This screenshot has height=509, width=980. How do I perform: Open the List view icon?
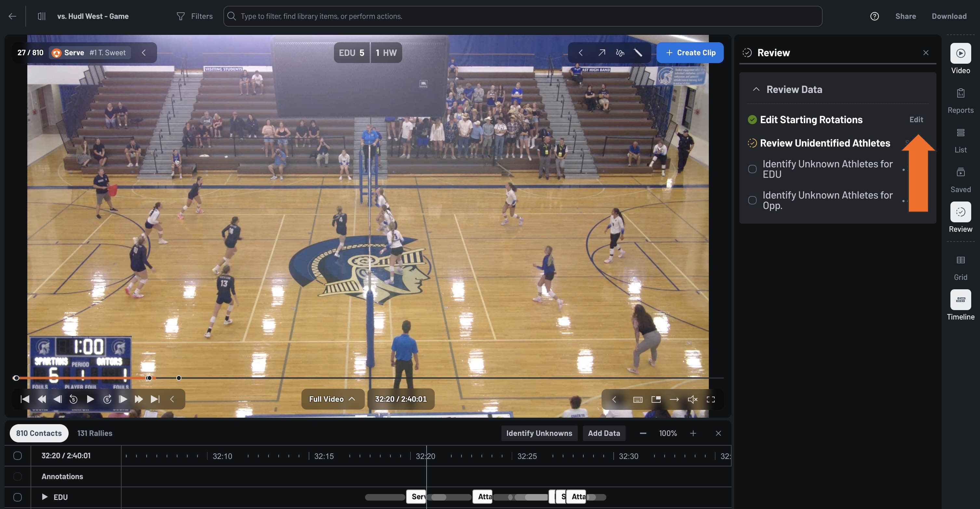[960, 133]
